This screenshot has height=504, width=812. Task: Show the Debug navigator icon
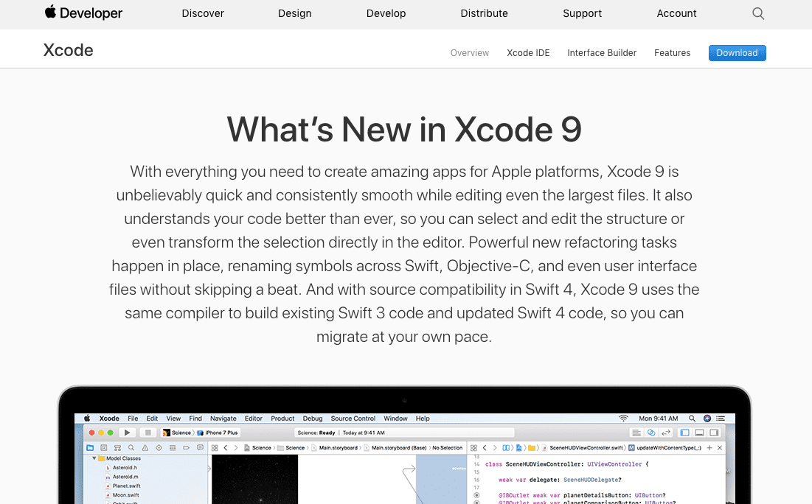click(173, 447)
